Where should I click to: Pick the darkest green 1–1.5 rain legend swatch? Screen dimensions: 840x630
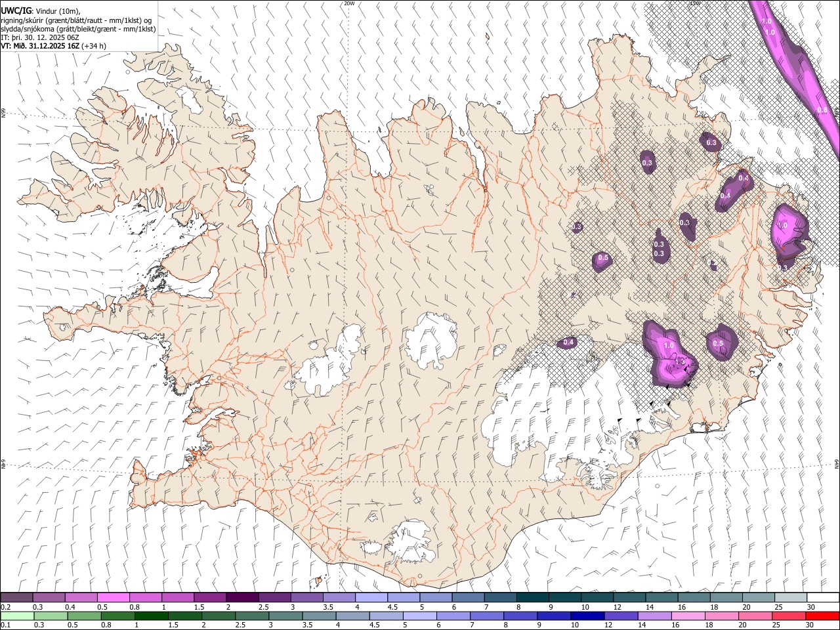(x=152, y=616)
